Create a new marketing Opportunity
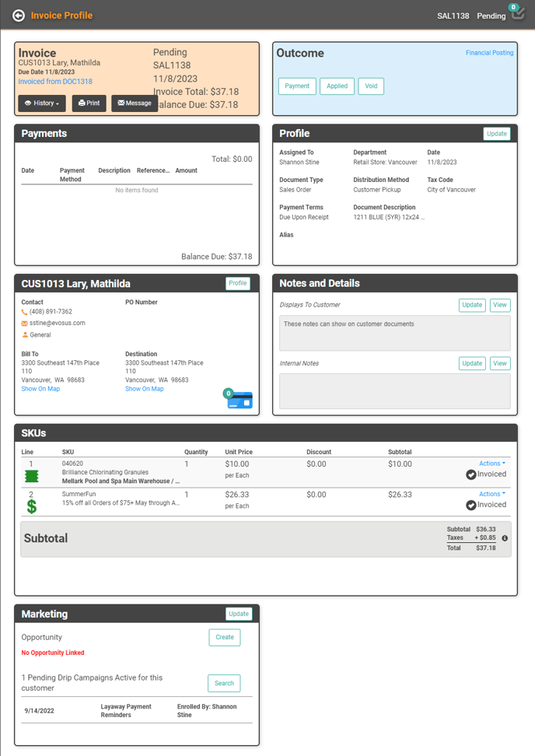This screenshot has height=756, width=535. click(224, 637)
